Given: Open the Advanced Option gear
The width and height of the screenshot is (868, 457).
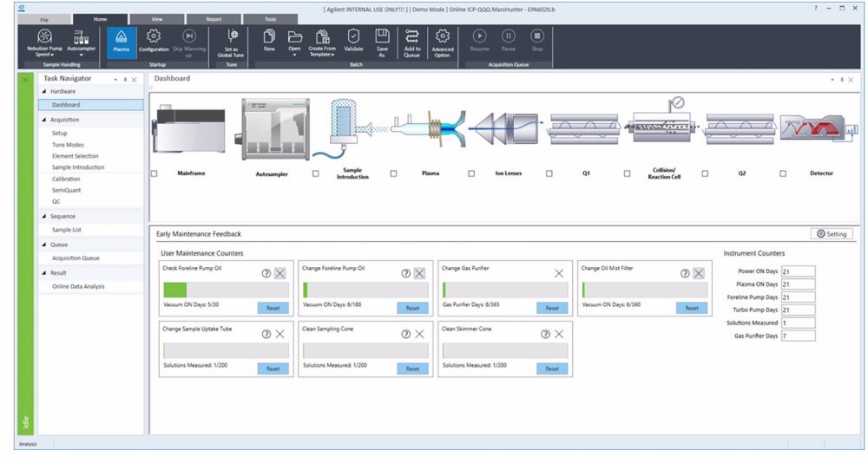Looking at the screenshot, I should [x=443, y=43].
